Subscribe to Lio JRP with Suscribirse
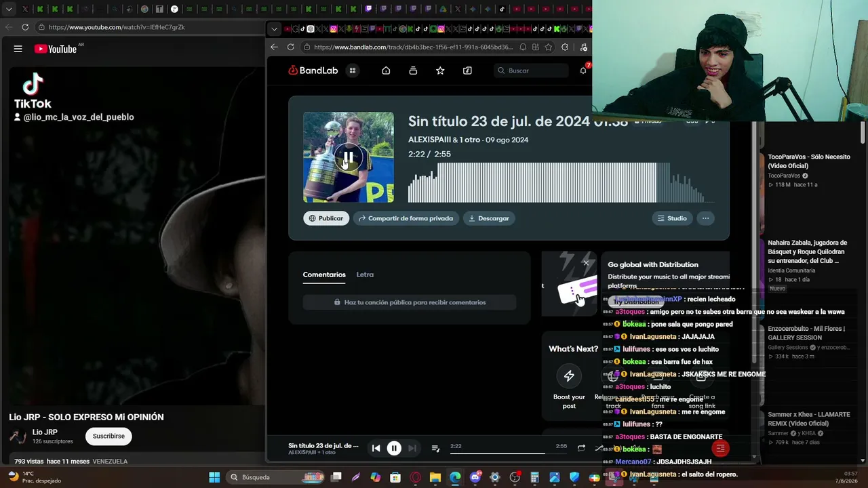 coord(108,436)
